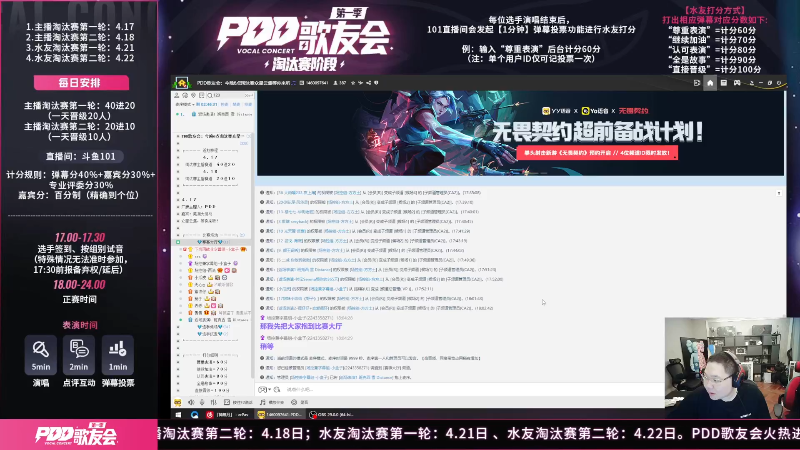Click the 每日安排 pink banner label
The height and width of the screenshot is (450, 800).
point(81,83)
